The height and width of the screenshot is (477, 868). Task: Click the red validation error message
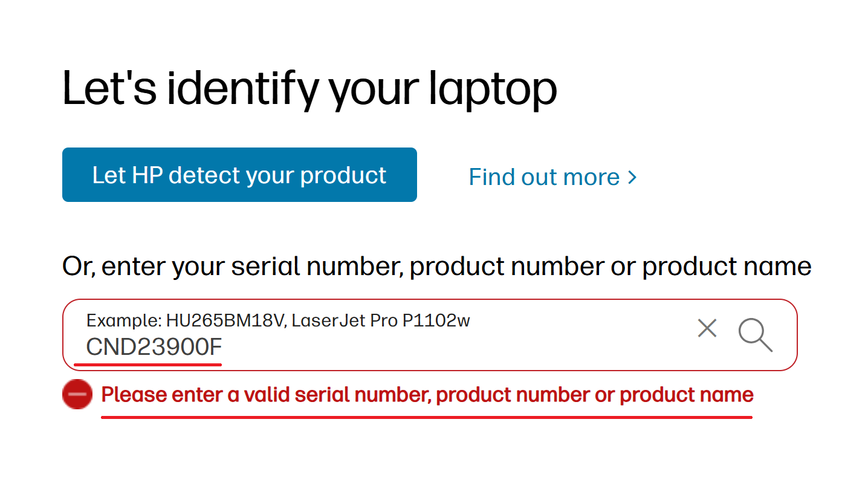point(427,395)
